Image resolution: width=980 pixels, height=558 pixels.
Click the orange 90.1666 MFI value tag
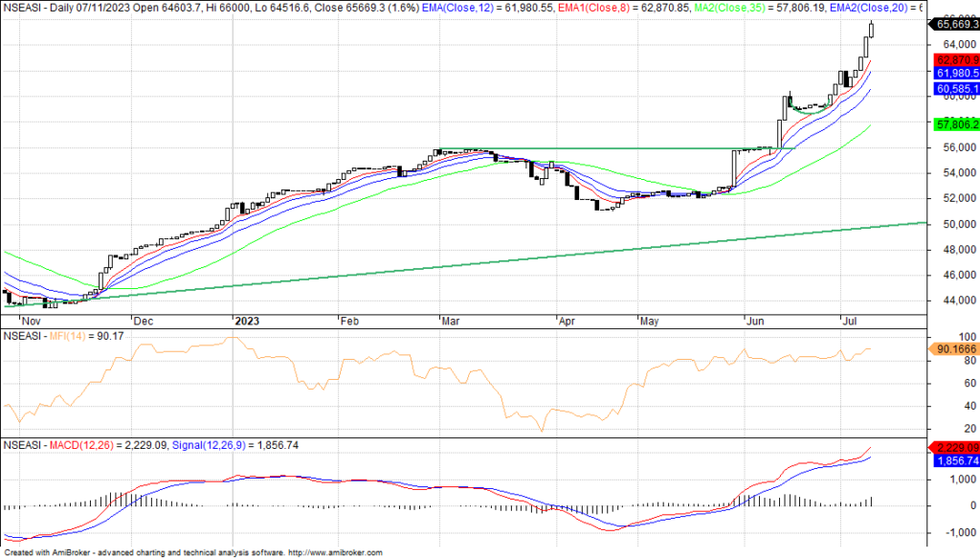tap(954, 350)
